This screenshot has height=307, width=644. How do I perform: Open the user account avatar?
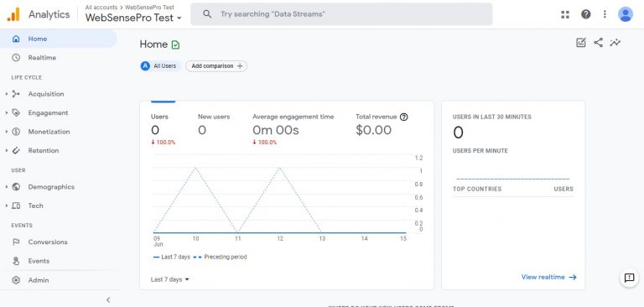coord(625,14)
